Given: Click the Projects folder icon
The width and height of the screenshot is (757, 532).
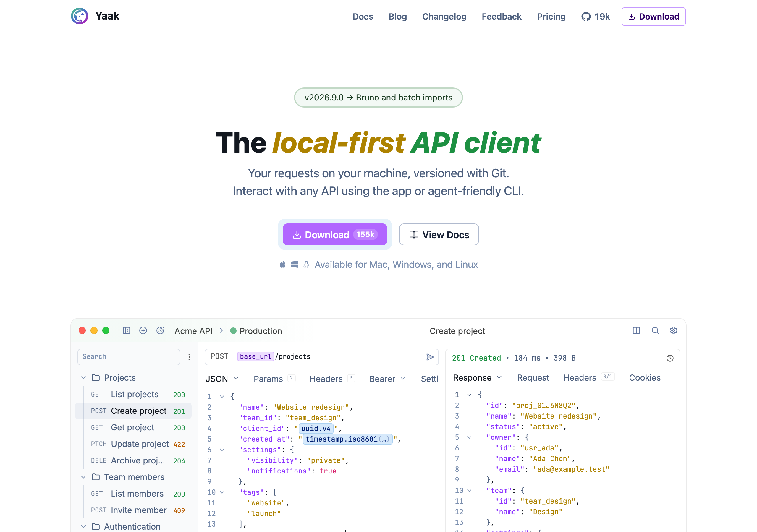Looking at the screenshot, I should [96, 377].
